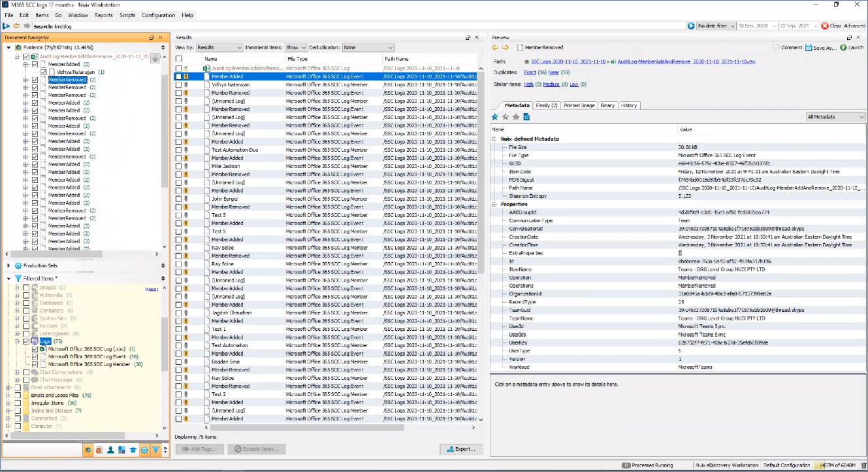Tick the Irregular Items checkbox
Image resolution: width=868 pixels, height=472 pixels.
pyautogui.click(x=17, y=403)
